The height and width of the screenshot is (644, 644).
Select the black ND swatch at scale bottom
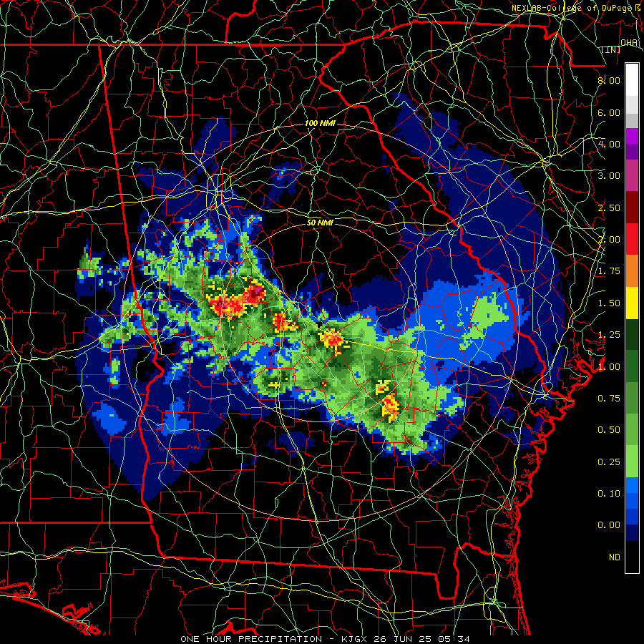tap(632, 557)
